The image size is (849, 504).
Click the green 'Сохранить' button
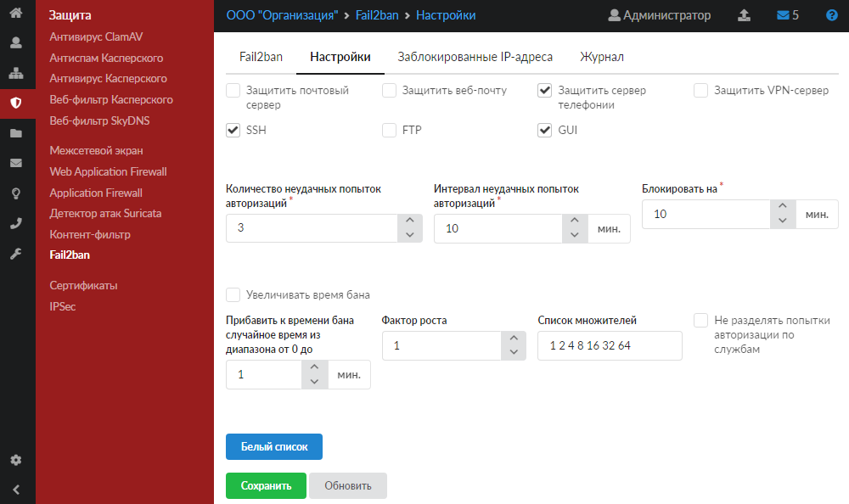pos(266,486)
